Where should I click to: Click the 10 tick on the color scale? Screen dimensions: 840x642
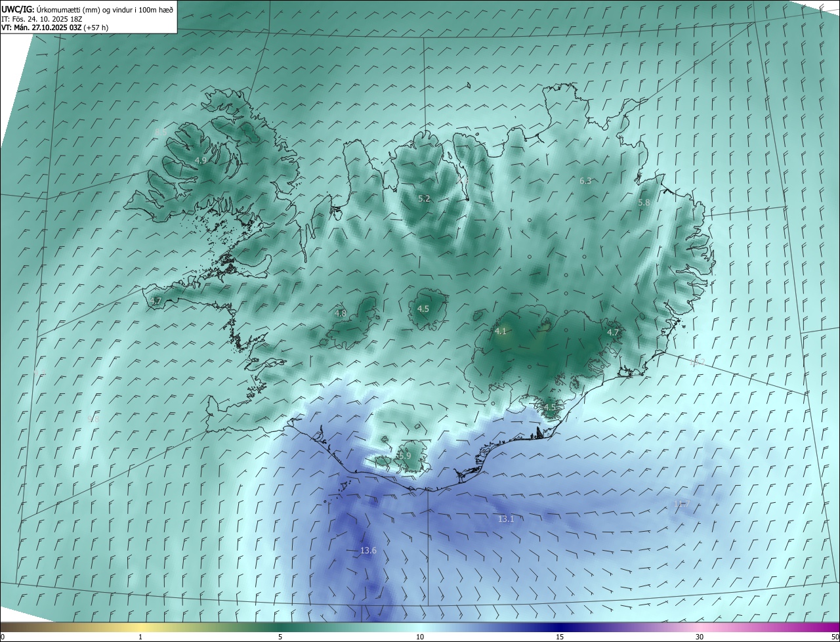click(420, 637)
